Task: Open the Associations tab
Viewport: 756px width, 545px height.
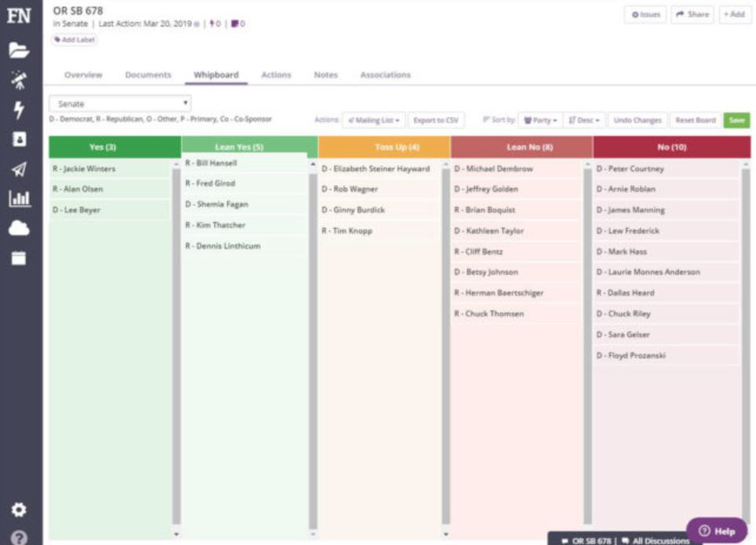Action: point(385,74)
